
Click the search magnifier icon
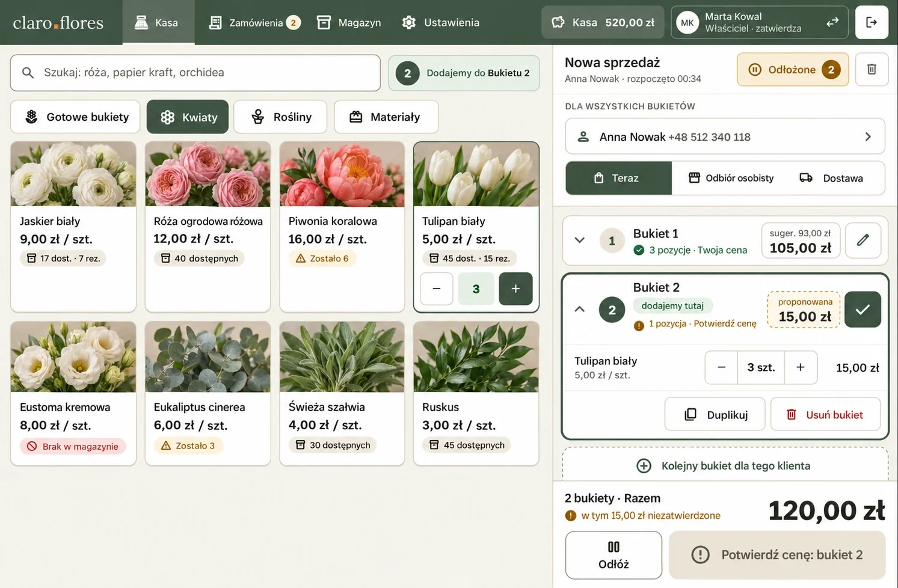pos(28,73)
